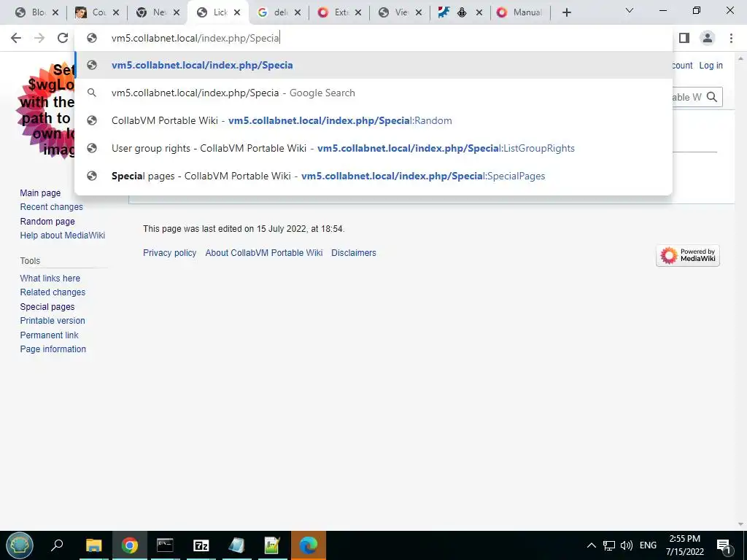Close the Google 'del' tab
The width and height of the screenshot is (747, 560).
[298, 12]
